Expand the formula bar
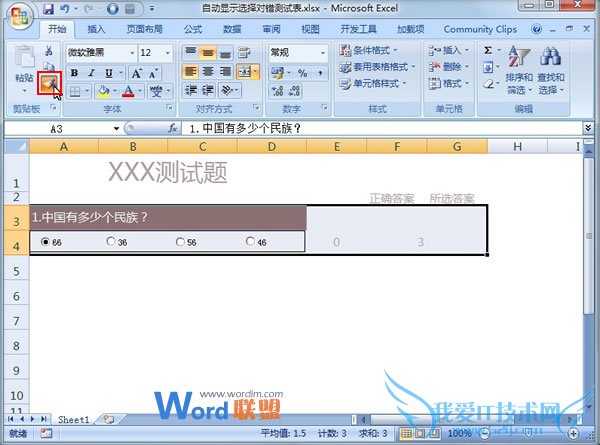600x445 pixels. coord(588,128)
